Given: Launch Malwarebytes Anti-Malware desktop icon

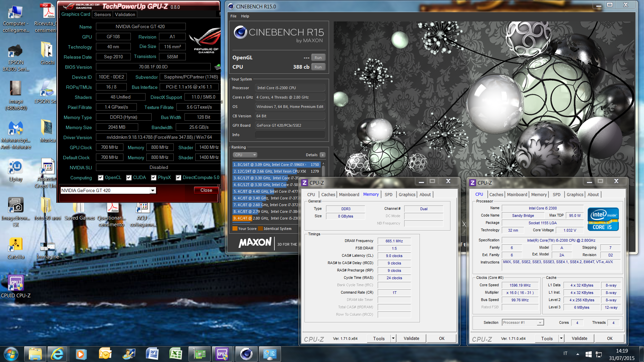Looking at the screenshot, I should coord(15,135).
